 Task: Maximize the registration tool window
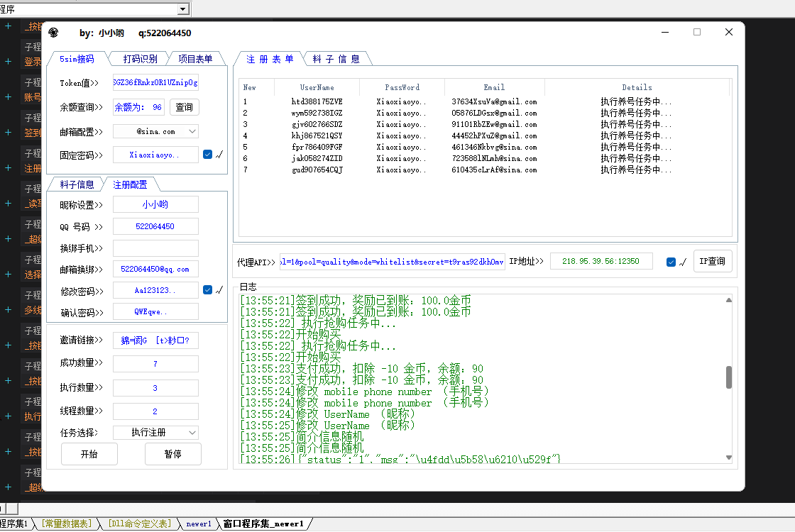[697, 33]
